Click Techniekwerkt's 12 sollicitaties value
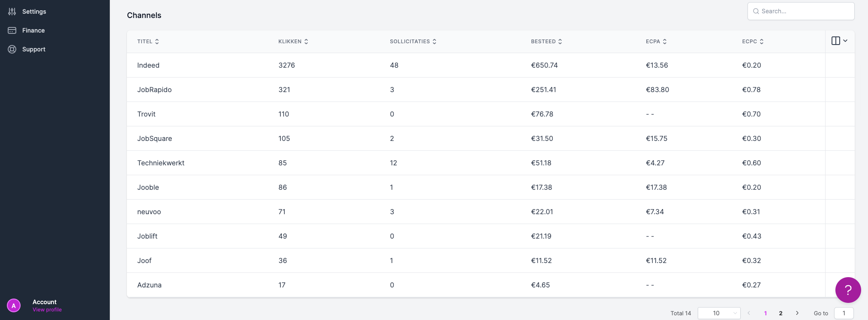 pyautogui.click(x=393, y=163)
